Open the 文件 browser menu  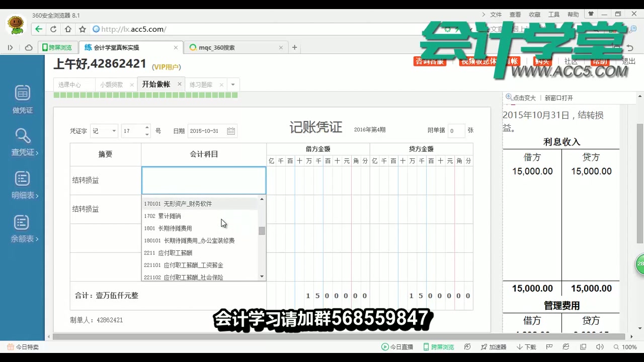coord(496,15)
